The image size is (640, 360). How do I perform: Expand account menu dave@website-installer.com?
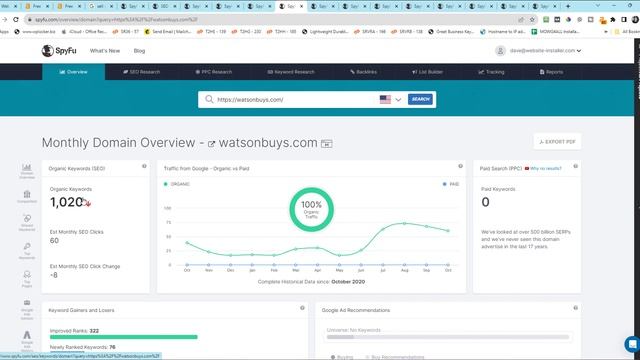(x=545, y=51)
